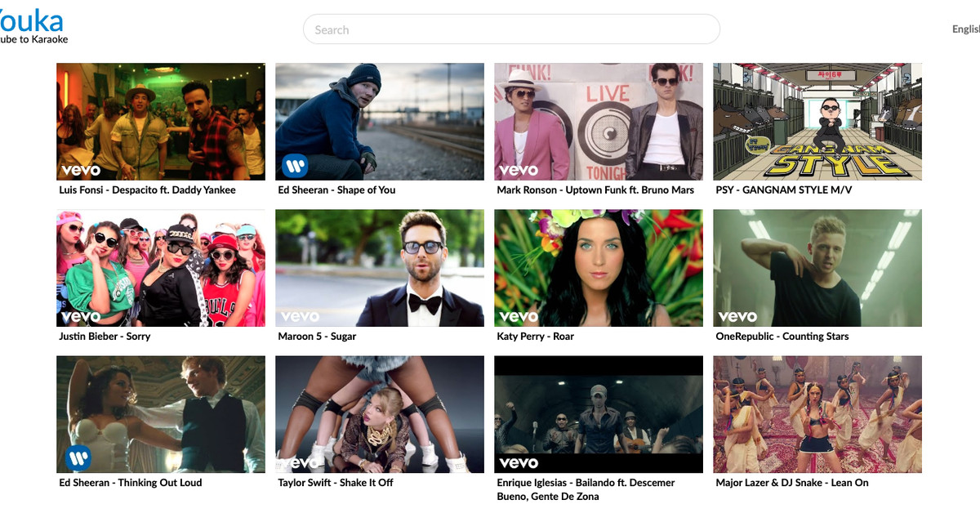This screenshot has width=980, height=513.
Task: Open Maroon 5 Sugar thumbnail
Action: [380, 268]
